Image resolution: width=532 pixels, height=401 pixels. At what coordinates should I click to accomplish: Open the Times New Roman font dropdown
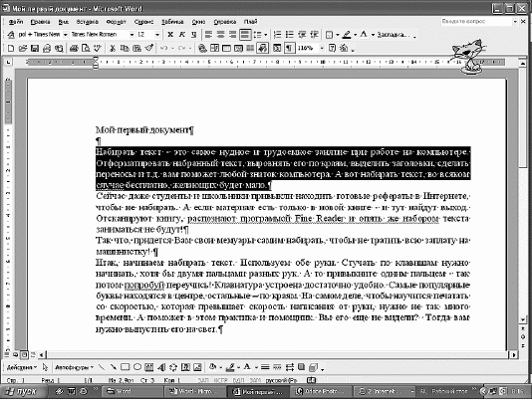tap(132, 35)
